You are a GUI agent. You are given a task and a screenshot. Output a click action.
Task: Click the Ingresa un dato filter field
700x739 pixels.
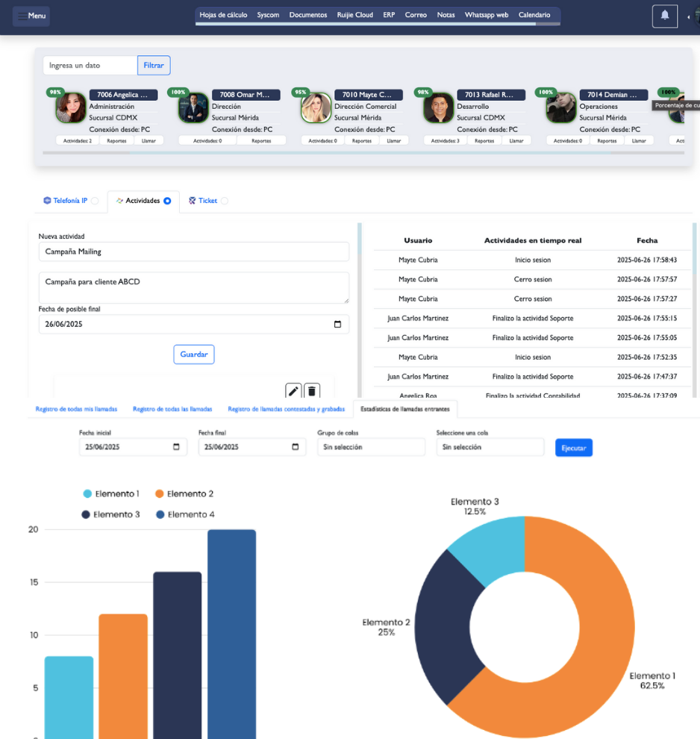click(90, 66)
